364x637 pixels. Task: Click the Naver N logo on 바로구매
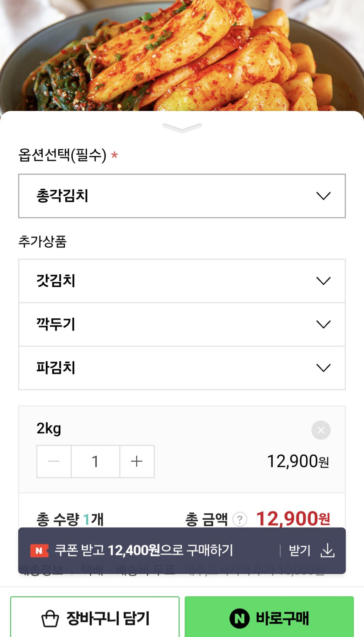[240, 618]
